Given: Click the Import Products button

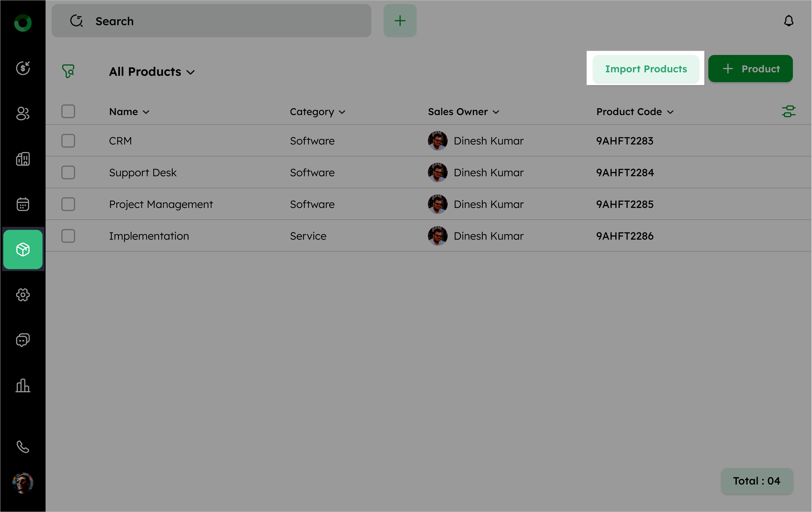Looking at the screenshot, I should click(x=646, y=69).
